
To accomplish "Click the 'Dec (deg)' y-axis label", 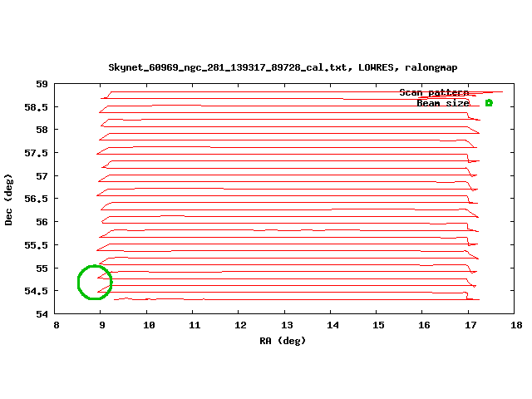I will pos(9,199).
